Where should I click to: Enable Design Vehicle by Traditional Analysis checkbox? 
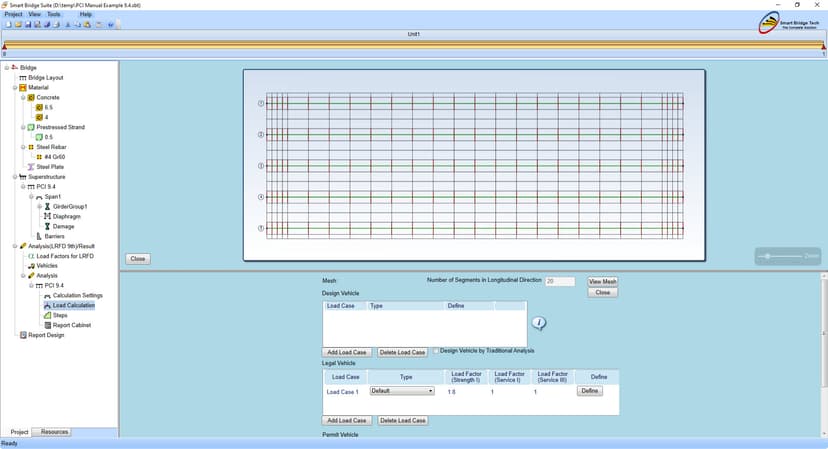click(x=436, y=351)
